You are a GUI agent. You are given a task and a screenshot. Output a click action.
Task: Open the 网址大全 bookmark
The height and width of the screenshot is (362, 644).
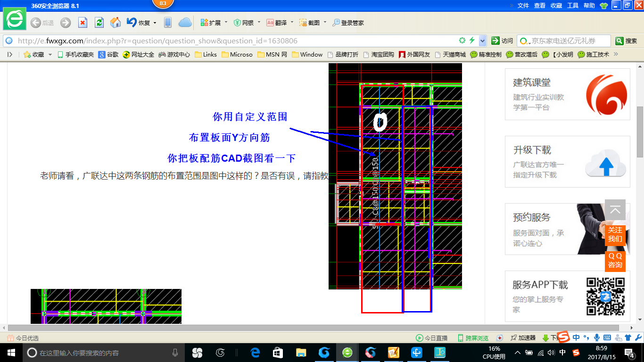[x=139, y=55]
